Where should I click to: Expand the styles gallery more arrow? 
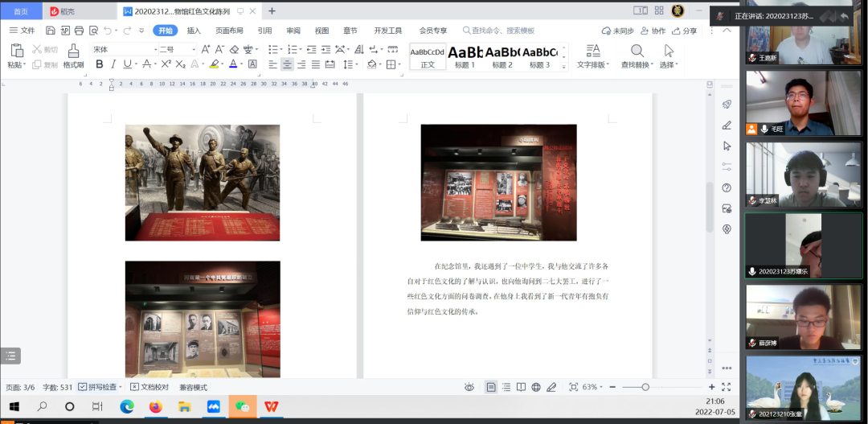[564, 67]
